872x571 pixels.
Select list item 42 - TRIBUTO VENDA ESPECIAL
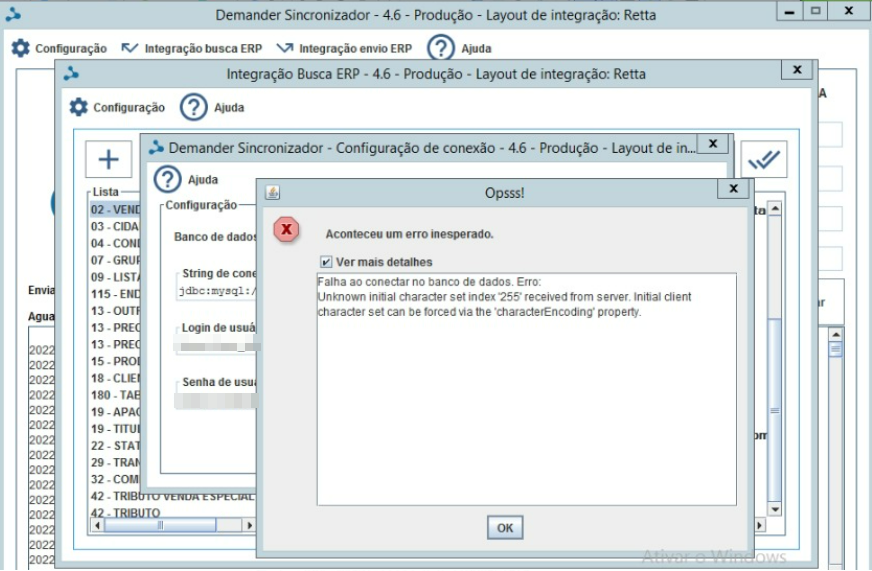172,496
